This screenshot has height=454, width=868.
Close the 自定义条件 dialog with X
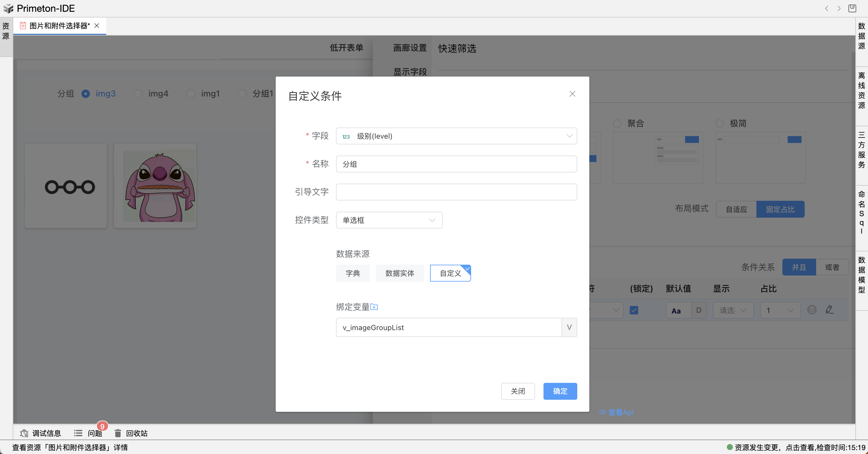point(572,94)
